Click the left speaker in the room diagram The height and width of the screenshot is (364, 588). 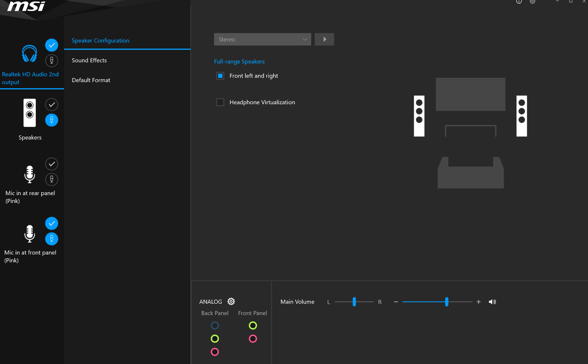(x=419, y=116)
